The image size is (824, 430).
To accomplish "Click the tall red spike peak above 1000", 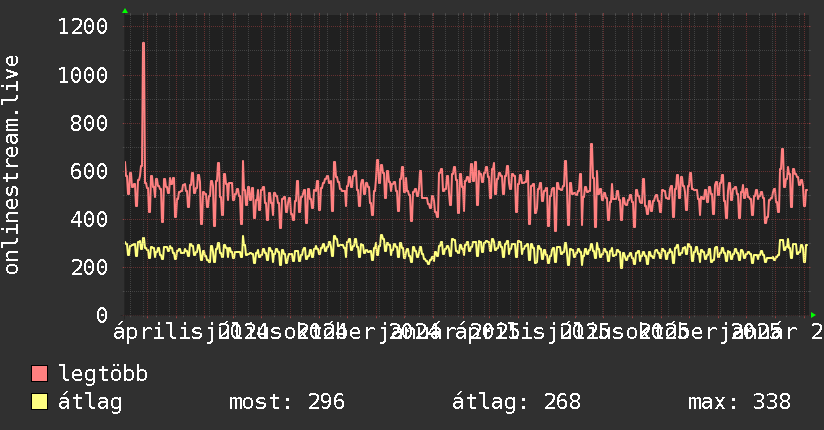I will click(x=143, y=44).
